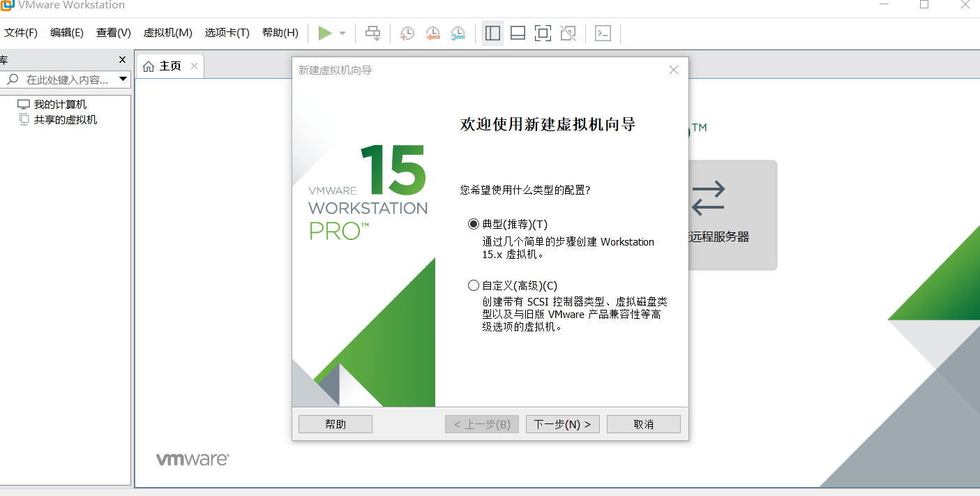
Task: Close the library (库) panel
Action: point(123,60)
